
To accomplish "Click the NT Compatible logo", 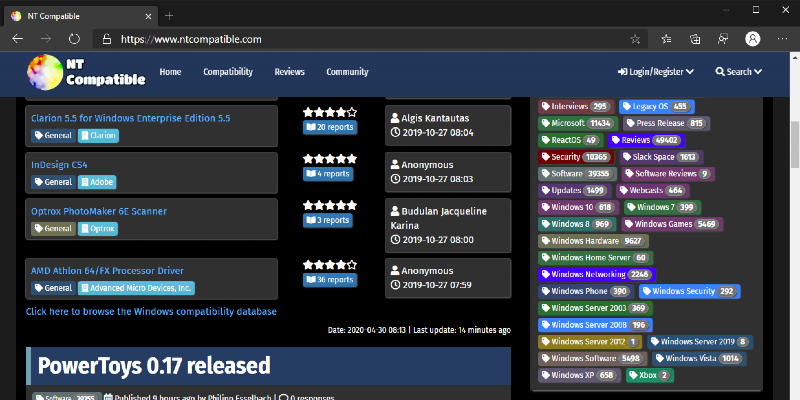I will (86, 72).
